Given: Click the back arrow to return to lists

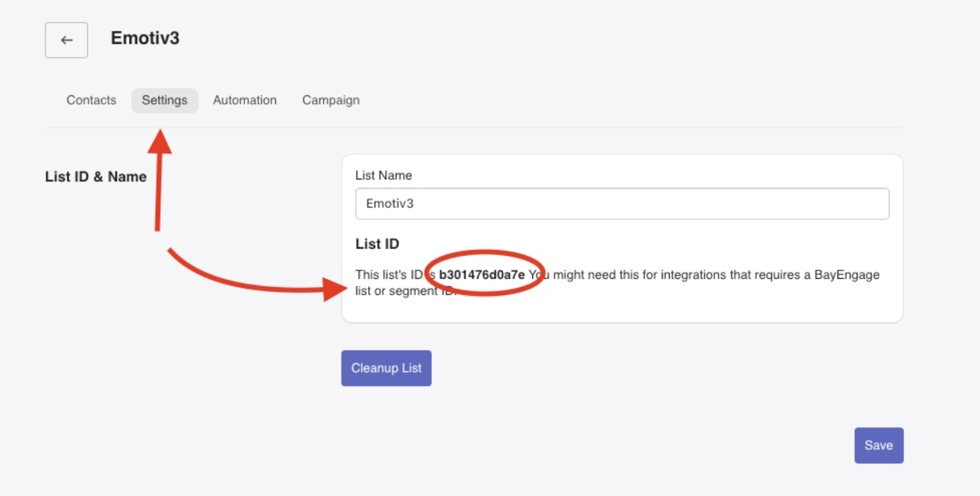Looking at the screenshot, I should (66, 40).
